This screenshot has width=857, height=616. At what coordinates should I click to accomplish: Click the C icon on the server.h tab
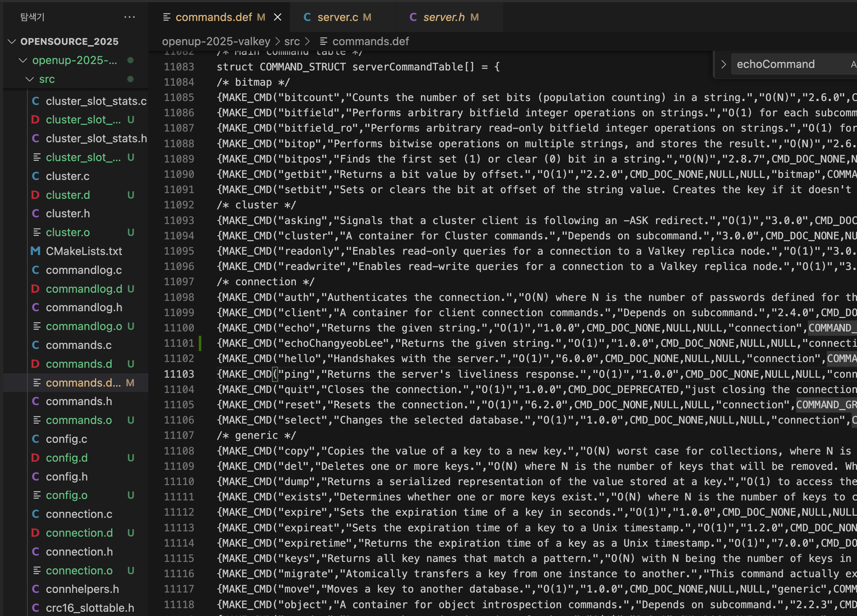click(413, 17)
